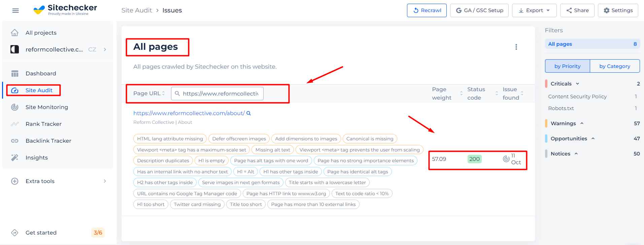This screenshot has height=245, width=644.
Task: Click the reformcollective project favicon
Action: pos(15,49)
